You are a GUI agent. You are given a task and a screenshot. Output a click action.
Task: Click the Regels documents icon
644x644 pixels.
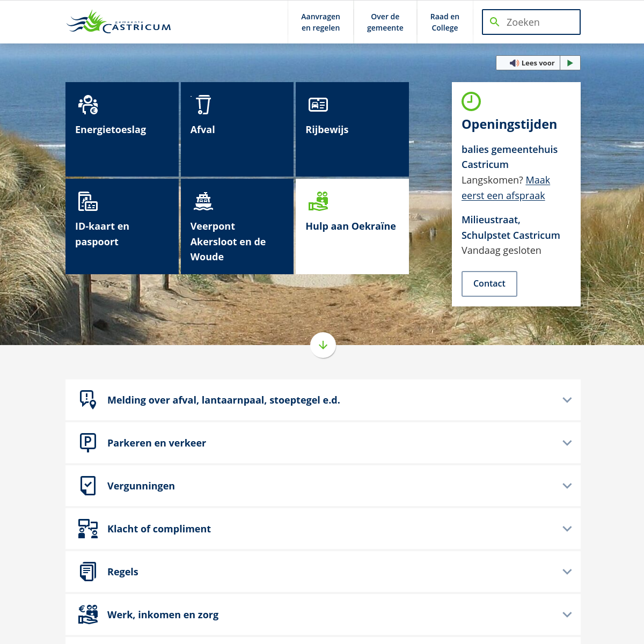88,572
